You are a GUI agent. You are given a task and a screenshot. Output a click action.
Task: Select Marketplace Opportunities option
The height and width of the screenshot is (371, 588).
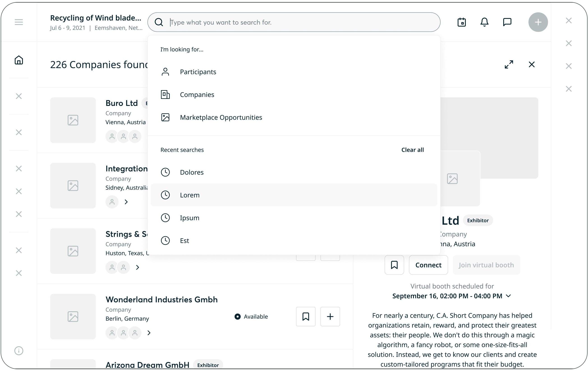(x=221, y=117)
